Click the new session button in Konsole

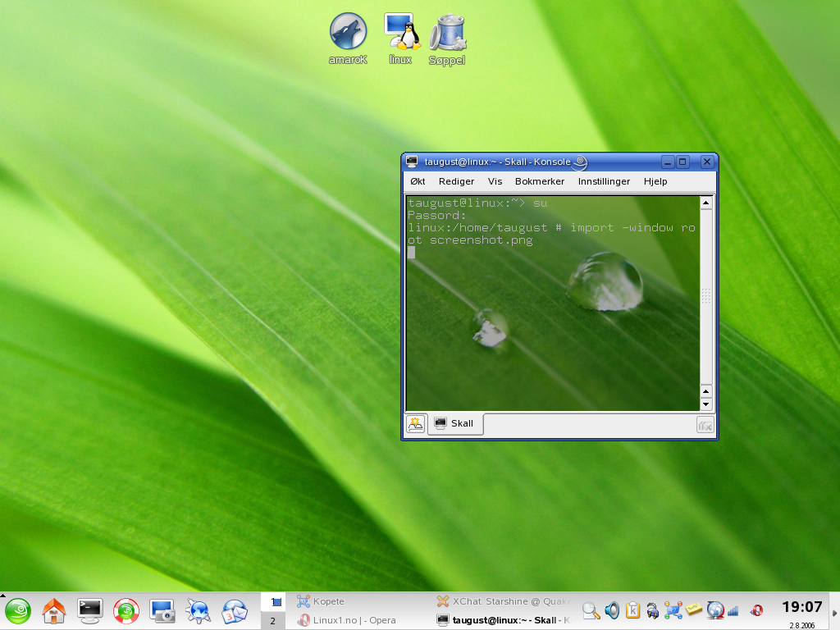416,424
